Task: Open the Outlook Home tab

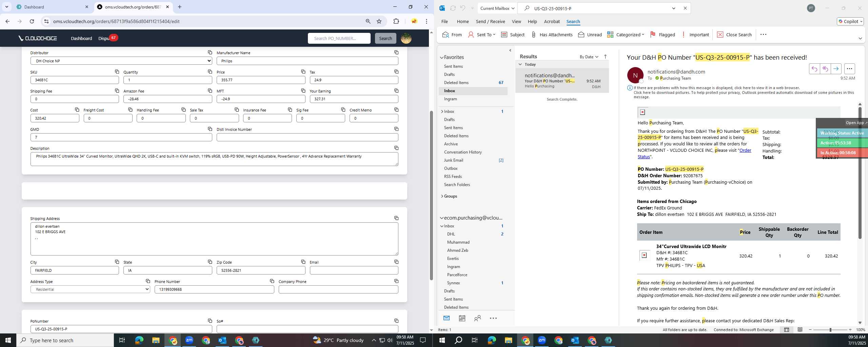Action: click(x=462, y=21)
